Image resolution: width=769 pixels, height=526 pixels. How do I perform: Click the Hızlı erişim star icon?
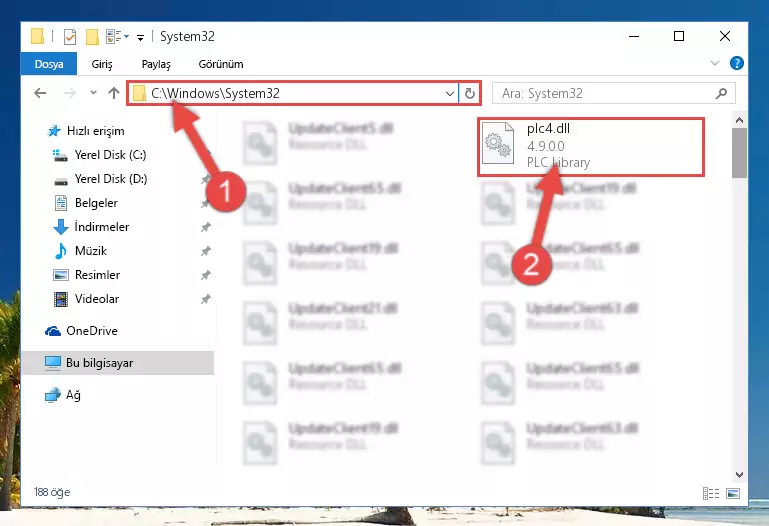tap(53, 131)
